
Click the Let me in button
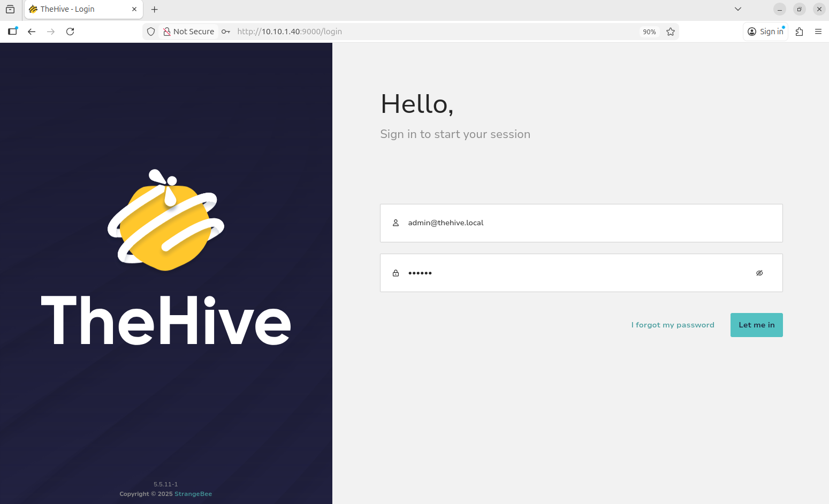point(756,325)
